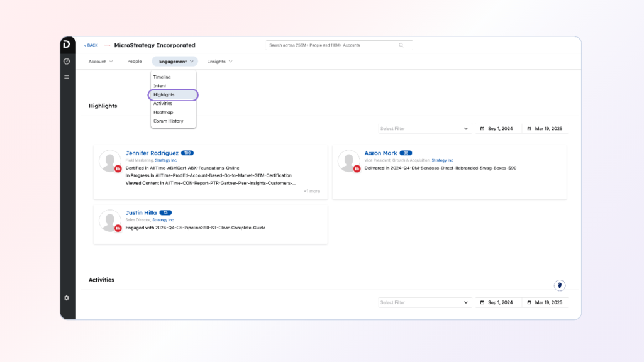Click calendar icon beside Highlights Sep 1, 2024

[482, 128]
